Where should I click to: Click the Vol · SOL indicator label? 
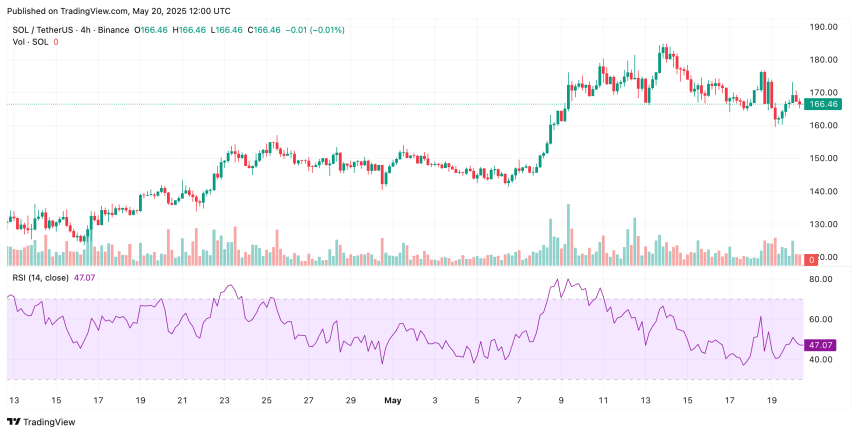pos(28,41)
